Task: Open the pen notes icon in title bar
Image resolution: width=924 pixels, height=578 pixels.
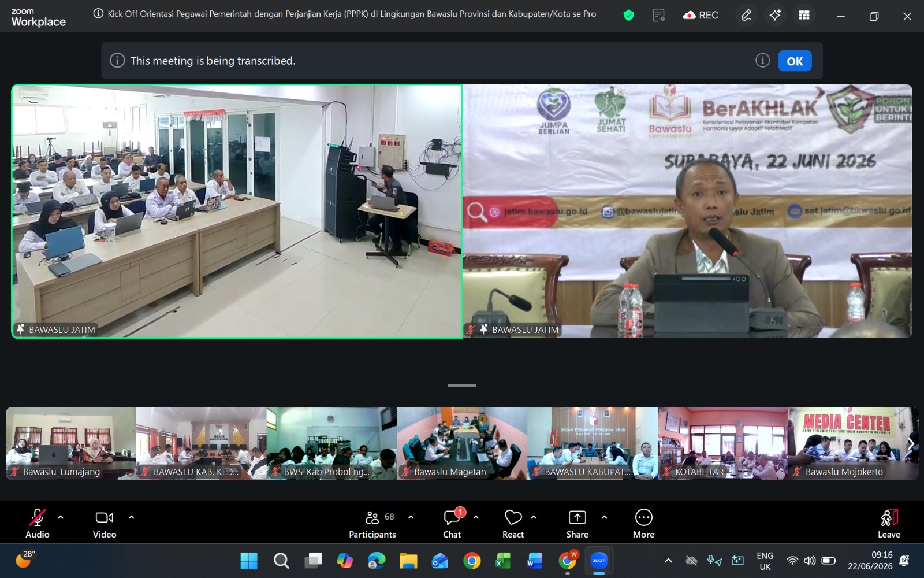Action: pos(746,16)
